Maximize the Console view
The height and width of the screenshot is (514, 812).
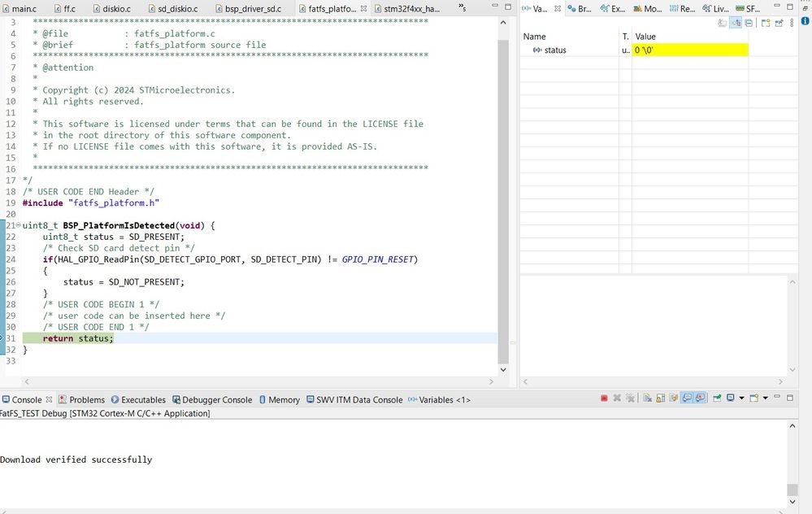click(x=790, y=398)
